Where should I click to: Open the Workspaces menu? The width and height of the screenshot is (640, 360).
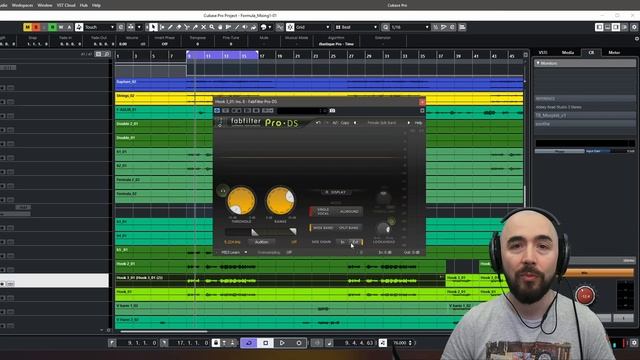click(22, 5)
